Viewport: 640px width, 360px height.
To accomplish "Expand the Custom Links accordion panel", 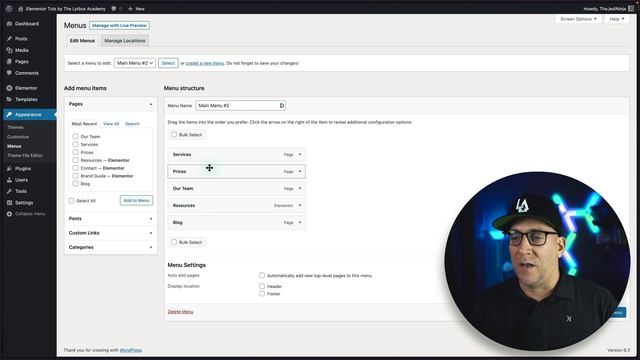I will click(151, 233).
